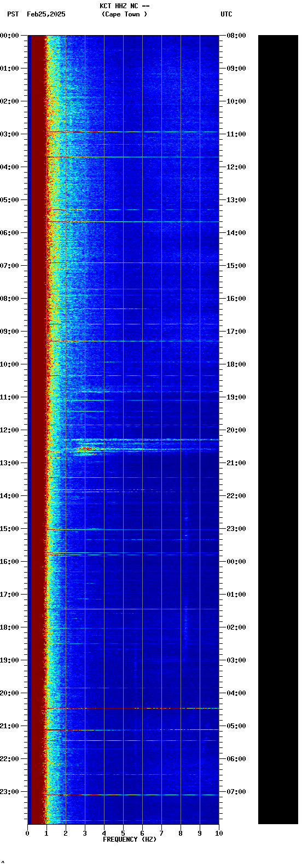Screen dimensions: 302x868
Task: Select the UTC axis label '05:00'
Action: (236, 726)
